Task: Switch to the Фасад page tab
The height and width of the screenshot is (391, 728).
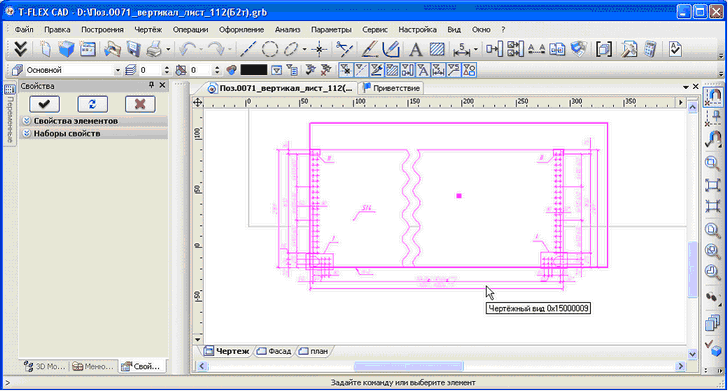Action: click(275, 352)
